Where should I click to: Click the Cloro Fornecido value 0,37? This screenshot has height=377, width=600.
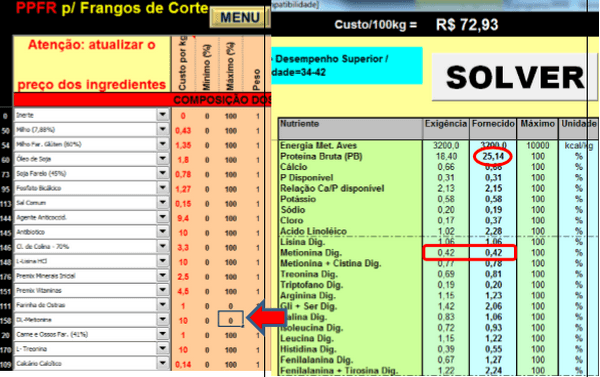(x=493, y=220)
